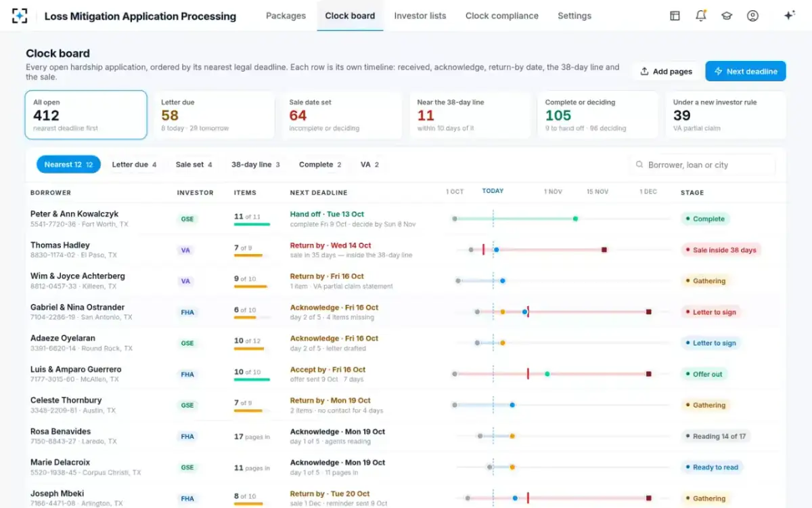Click Guerrero's green timeline dot

pyautogui.click(x=547, y=374)
